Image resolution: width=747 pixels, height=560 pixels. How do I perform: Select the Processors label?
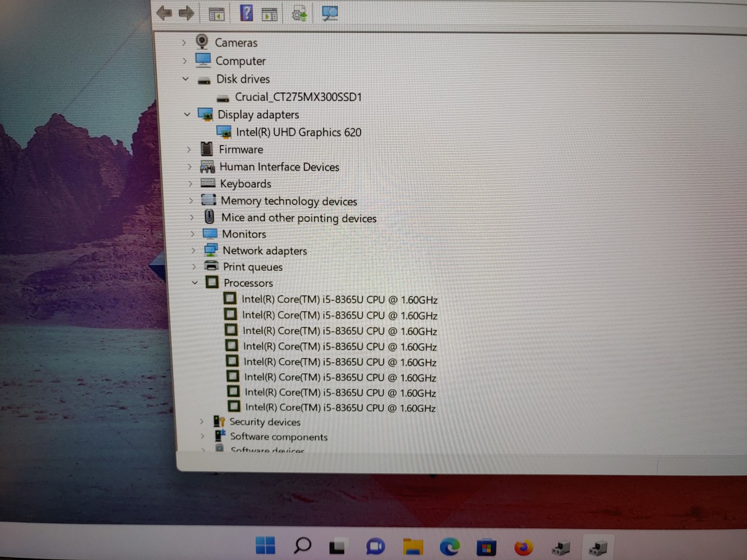click(248, 283)
